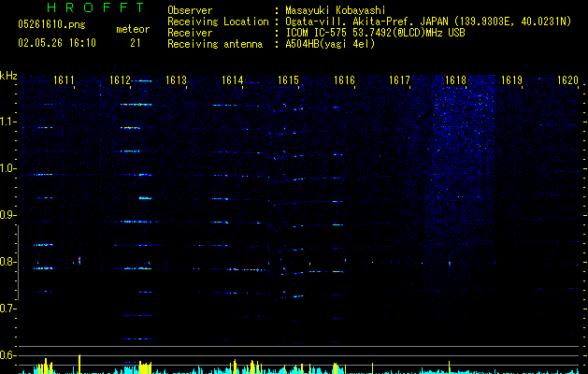Click time marker 1614

[233, 80]
